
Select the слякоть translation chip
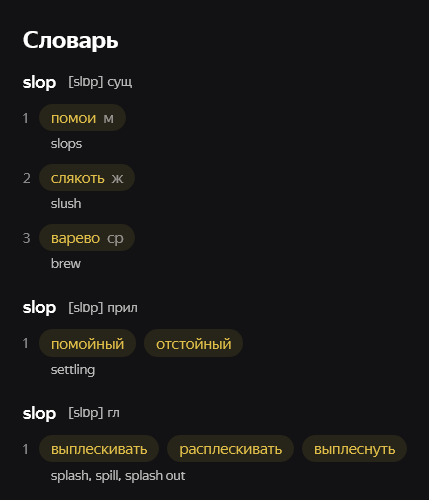(x=87, y=178)
